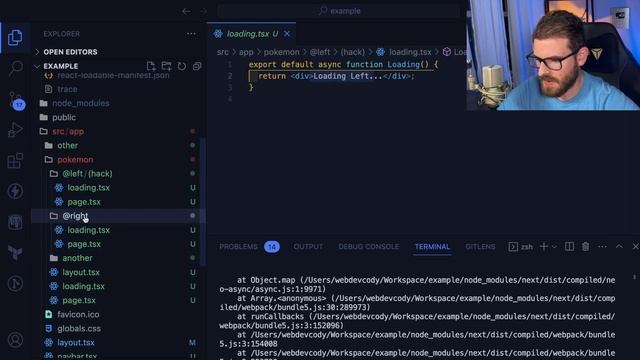The image size is (640, 360).
Task: Click the Problems count badge 14
Action: (x=272, y=247)
